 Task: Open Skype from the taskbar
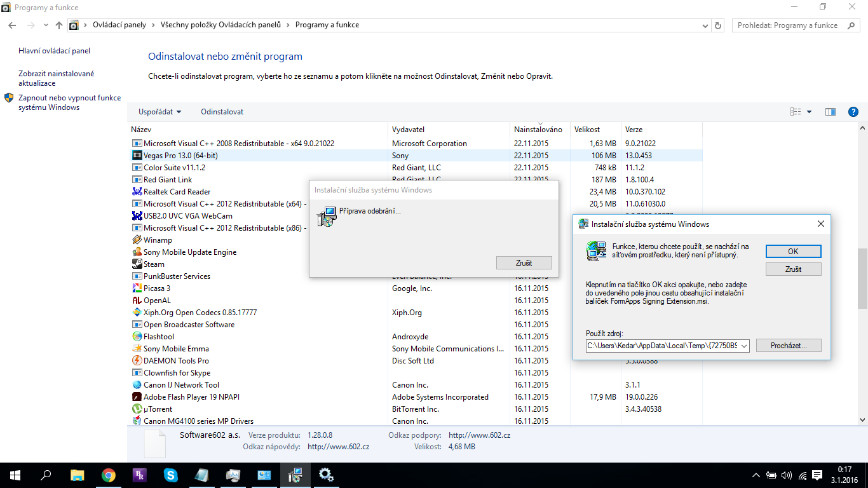click(x=171, y=475)
